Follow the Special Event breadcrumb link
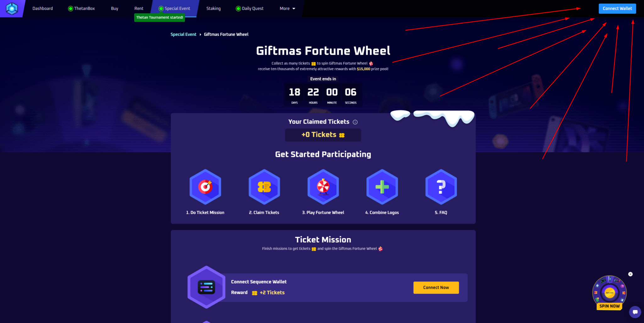Image resolution: width=644 pixels, height=323 pixels. click(183, 34)
